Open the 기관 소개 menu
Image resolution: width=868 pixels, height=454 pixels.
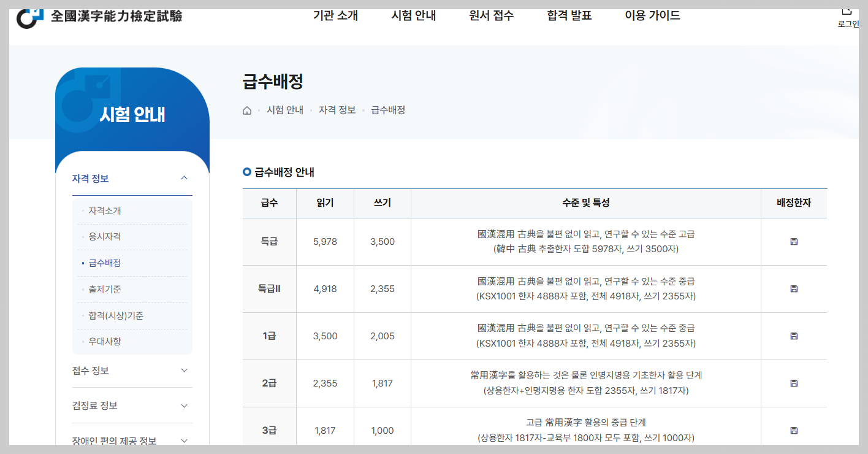click(333, 16)
